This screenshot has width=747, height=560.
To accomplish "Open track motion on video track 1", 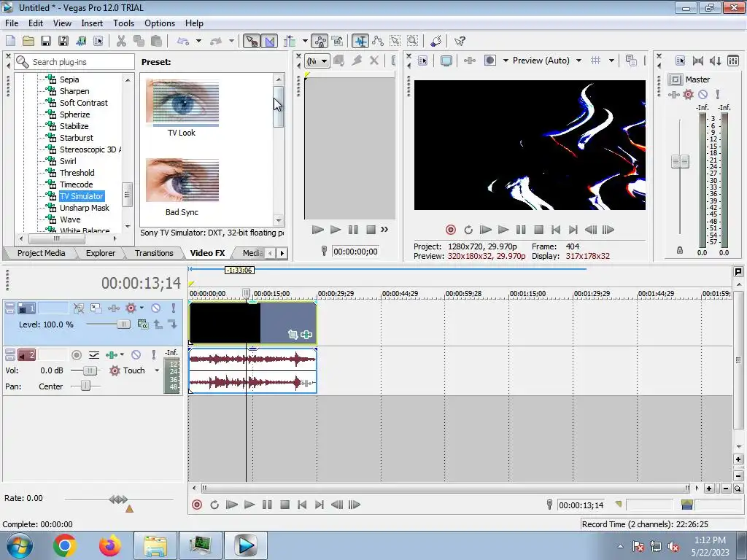I will click(x=96, y=308).
